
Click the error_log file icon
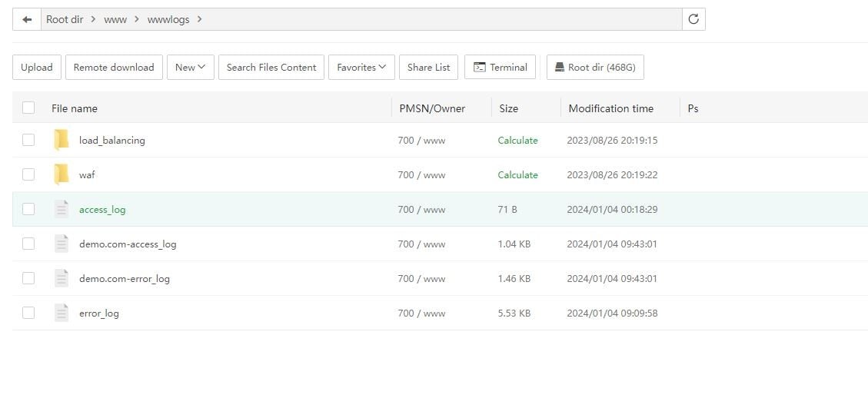62,313
